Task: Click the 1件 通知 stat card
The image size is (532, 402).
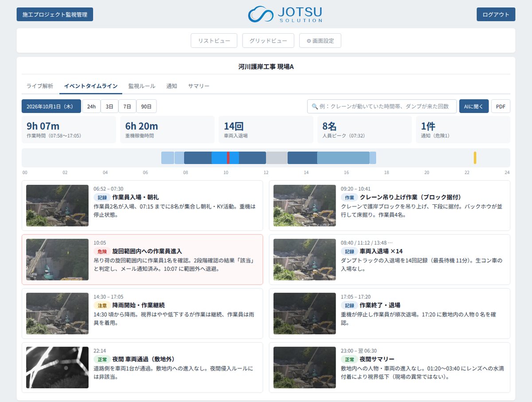Action: (463, 129)
